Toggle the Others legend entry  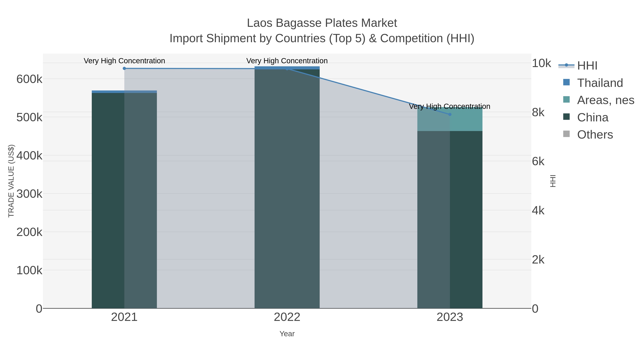(x=588, y=134)
